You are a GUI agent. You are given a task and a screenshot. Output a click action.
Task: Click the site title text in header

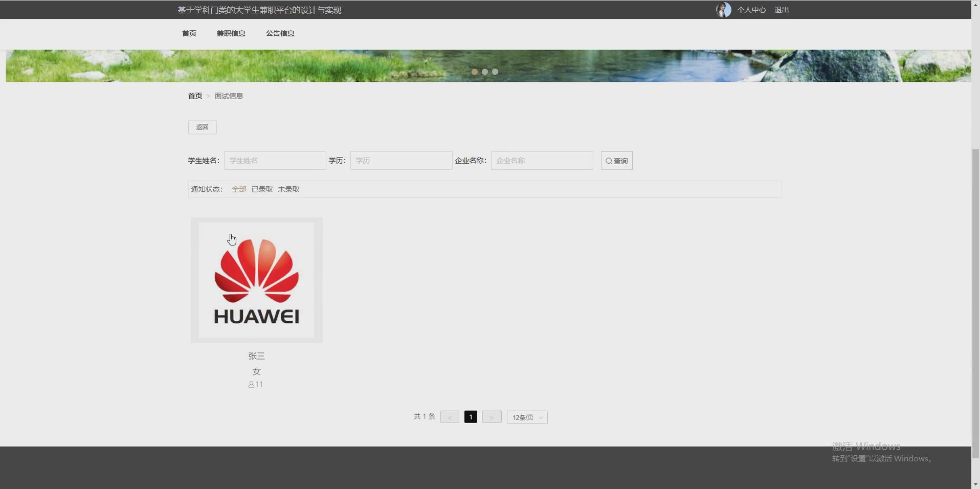click(259, 10)
